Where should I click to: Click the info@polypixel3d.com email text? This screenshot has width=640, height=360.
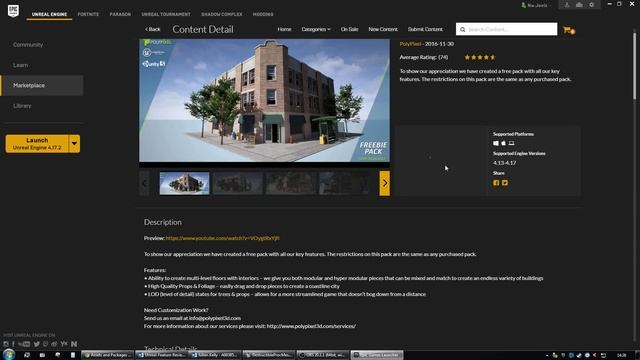tap(215, 318)
